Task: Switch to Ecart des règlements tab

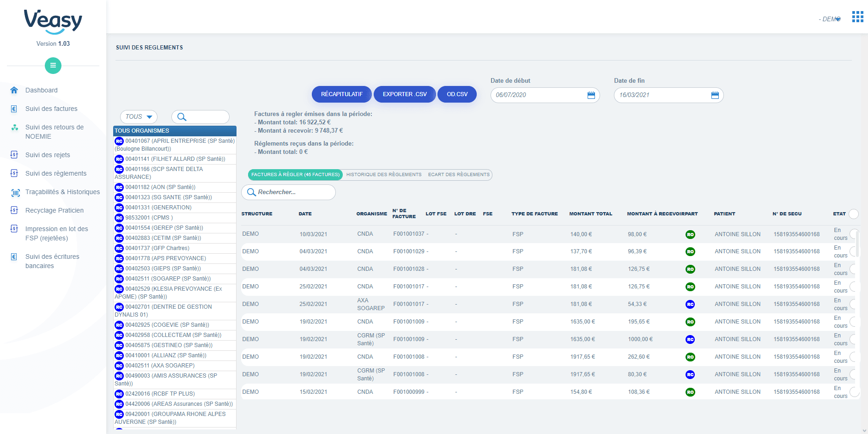Action: tap(458, 175)
